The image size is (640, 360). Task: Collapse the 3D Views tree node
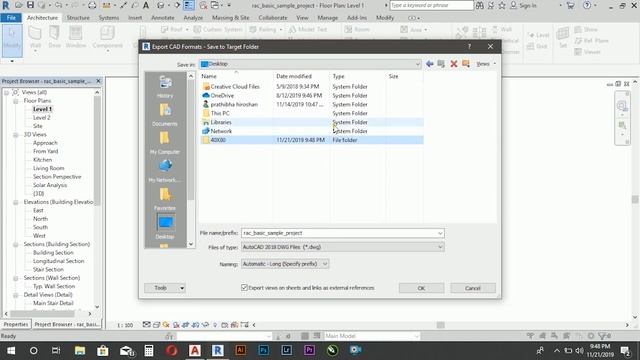point(16,135)
